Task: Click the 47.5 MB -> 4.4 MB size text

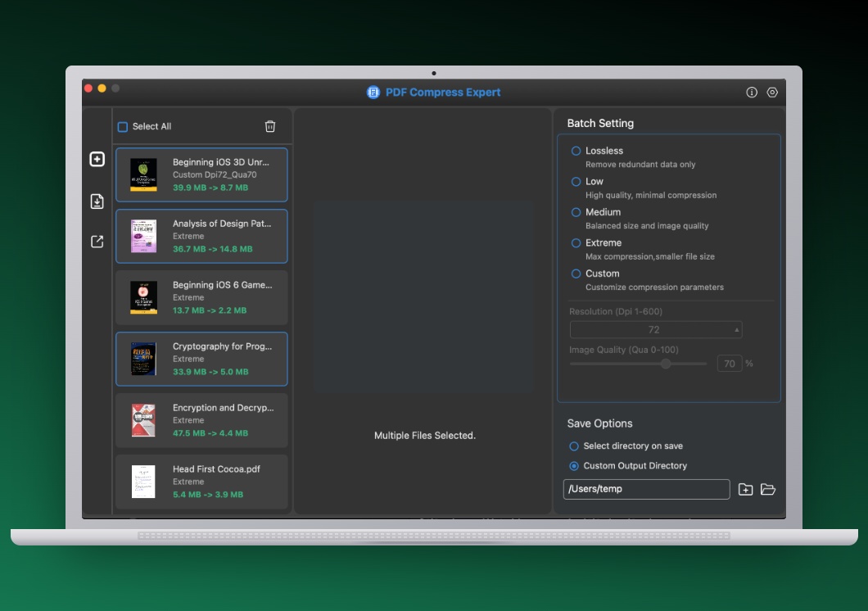Action: 210,433
